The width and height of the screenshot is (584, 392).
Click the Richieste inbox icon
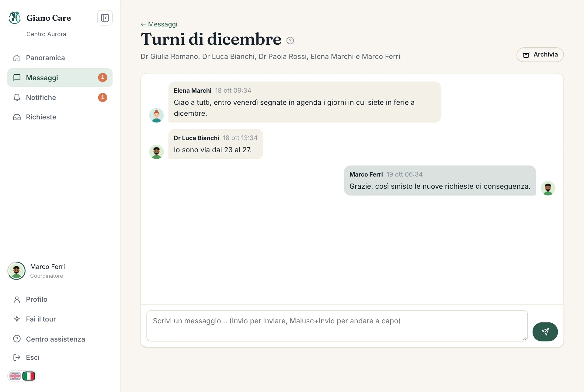(x=17, y=117)
